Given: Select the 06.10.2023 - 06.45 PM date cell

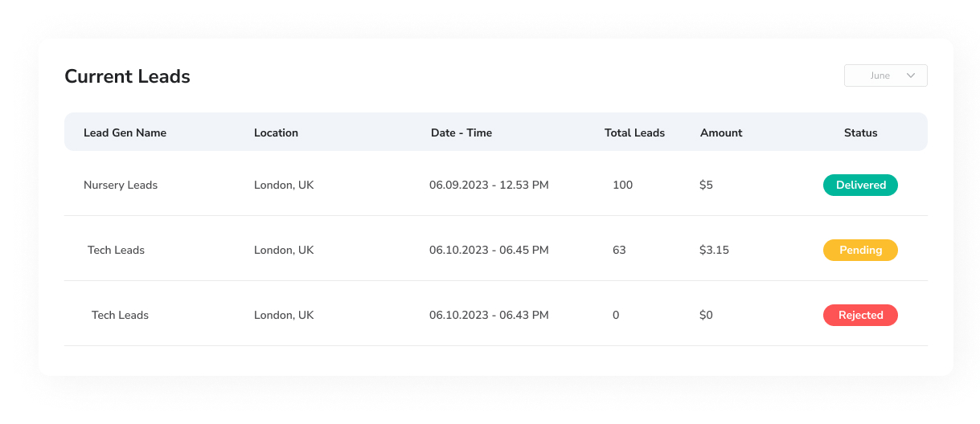Looking at the screenshot, I should click(489, 251).
